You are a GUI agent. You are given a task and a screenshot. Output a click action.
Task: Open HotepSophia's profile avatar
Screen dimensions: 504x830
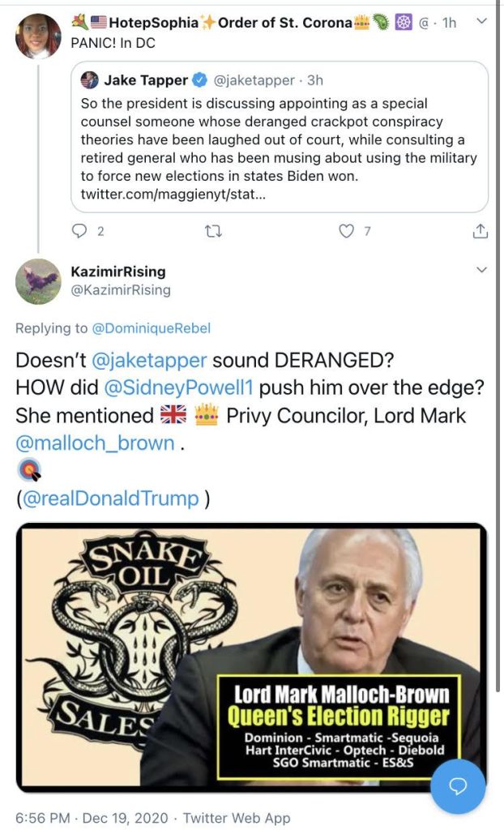[x=38, y=36]
